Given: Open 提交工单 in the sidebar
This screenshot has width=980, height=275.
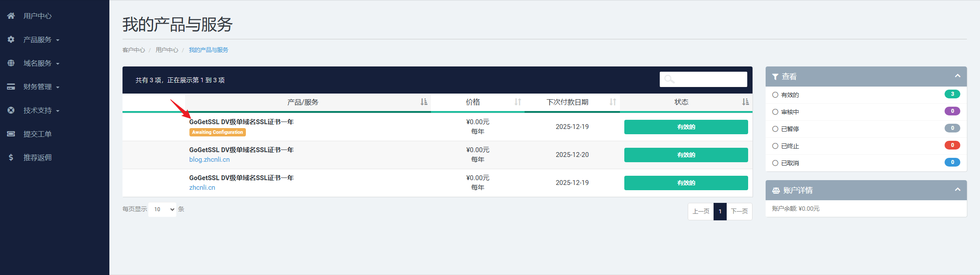Looking at the screenshot, I should tap(38, 134).
